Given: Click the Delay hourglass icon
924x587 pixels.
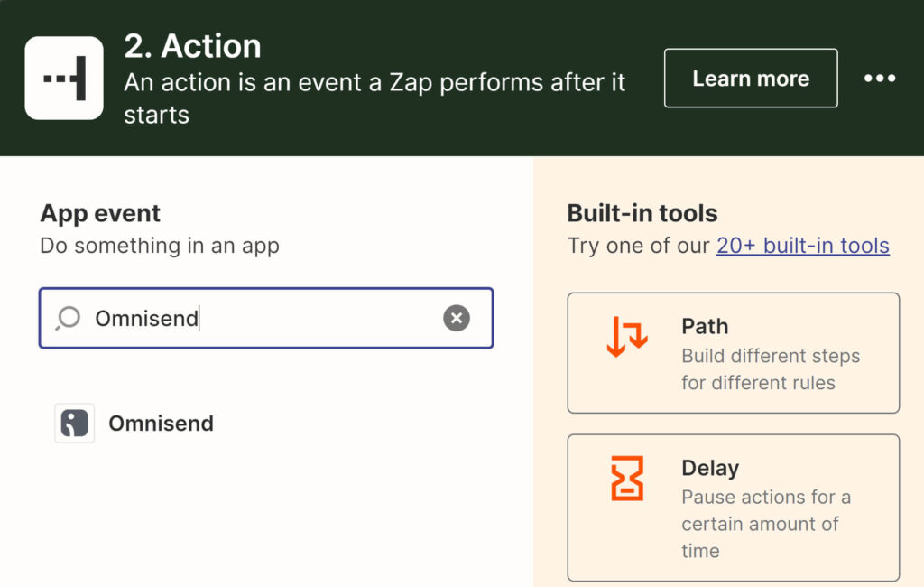Looking at the screenshot, I should [627, 478].
